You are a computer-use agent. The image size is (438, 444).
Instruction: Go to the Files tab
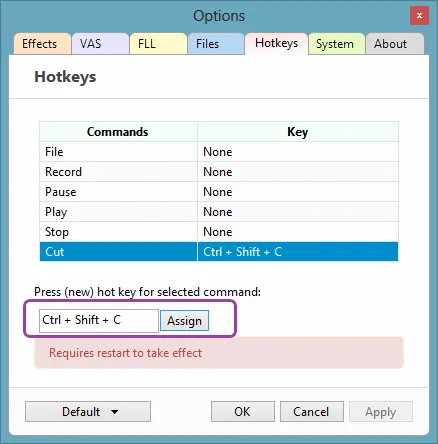pos(216,44)
